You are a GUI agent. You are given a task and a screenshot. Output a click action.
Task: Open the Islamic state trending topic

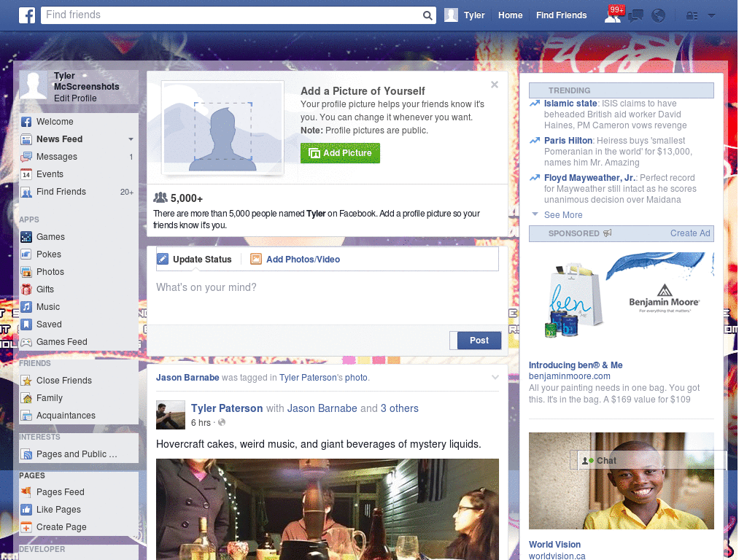[570, 104]
